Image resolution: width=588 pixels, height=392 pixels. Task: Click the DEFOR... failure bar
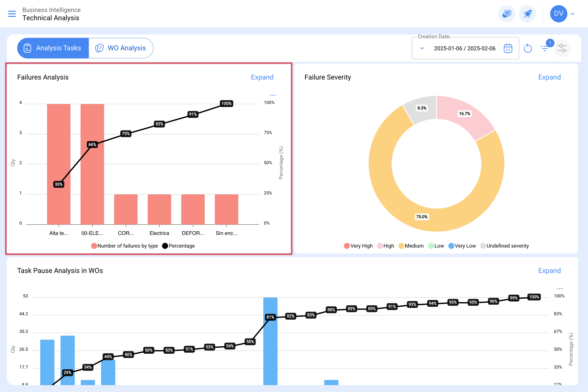[x=193, y=210]
